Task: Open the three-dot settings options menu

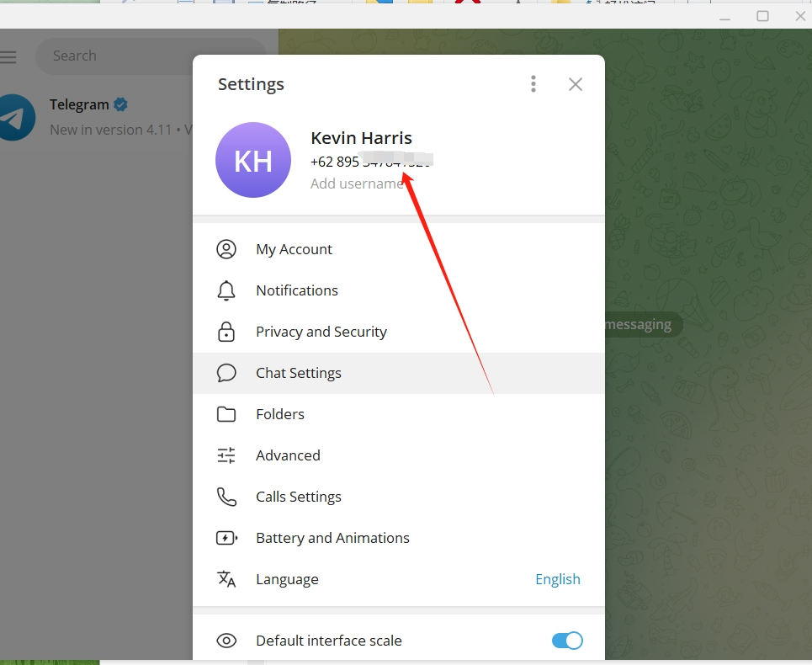Action: click(x=533, y=83)
